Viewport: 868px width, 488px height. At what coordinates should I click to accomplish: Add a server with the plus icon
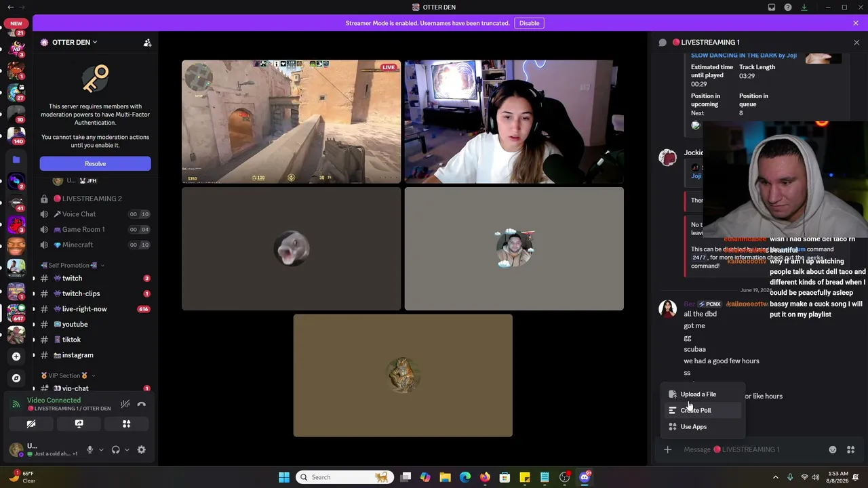tap(16, 357)
